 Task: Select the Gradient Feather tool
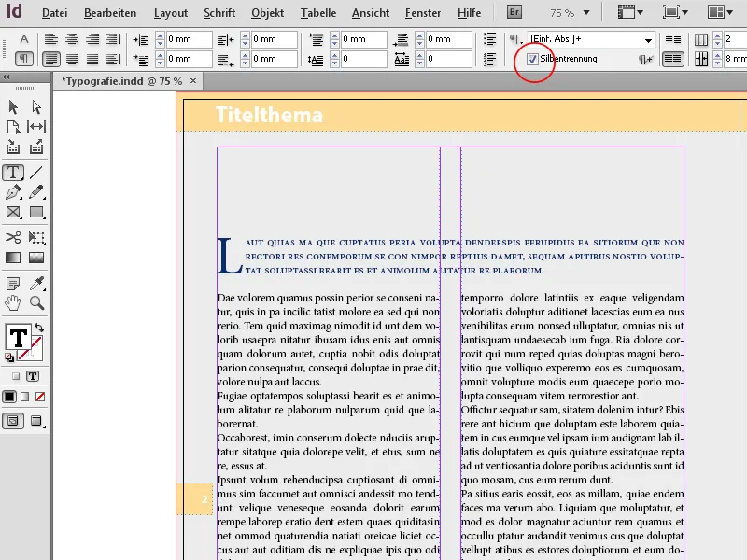pyautogui.click(x=36, y=258)
